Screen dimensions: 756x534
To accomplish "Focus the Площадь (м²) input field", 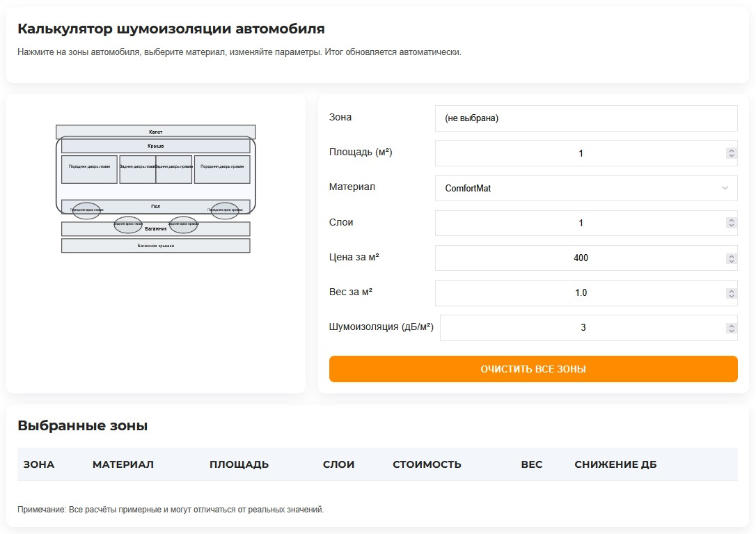I will pos(580,153).
